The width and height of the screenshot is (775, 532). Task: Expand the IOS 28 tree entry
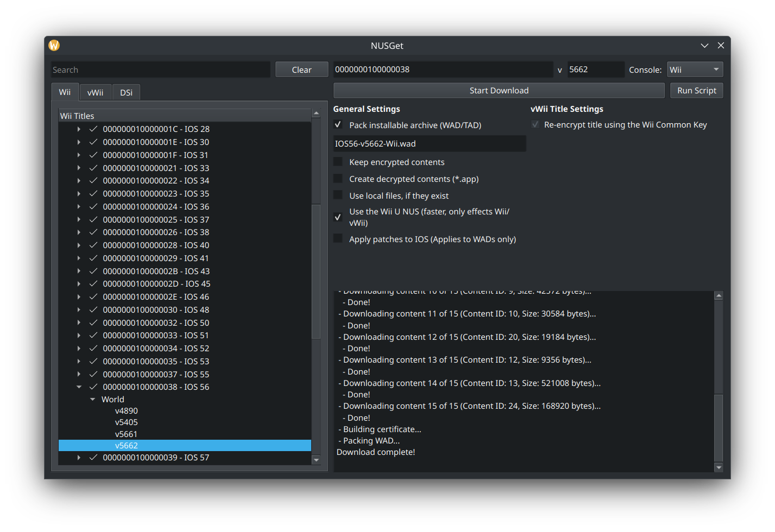point(79,129)
